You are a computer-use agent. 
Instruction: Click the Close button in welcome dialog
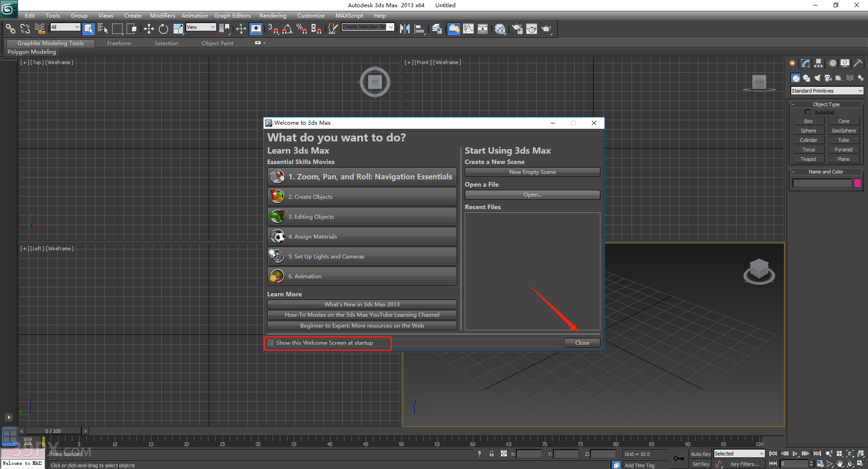582,343
